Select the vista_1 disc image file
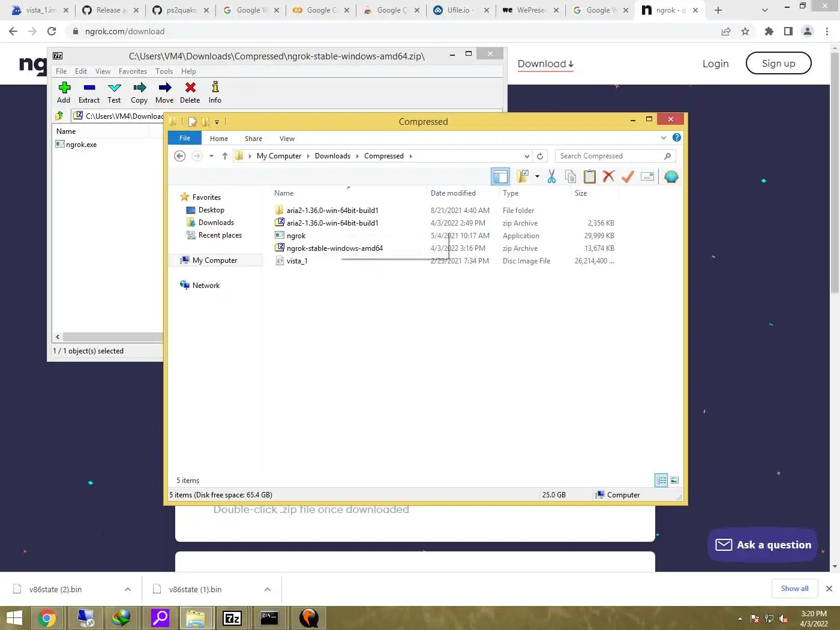This screenshot has height=630, width=840. (x=296, y=261)
